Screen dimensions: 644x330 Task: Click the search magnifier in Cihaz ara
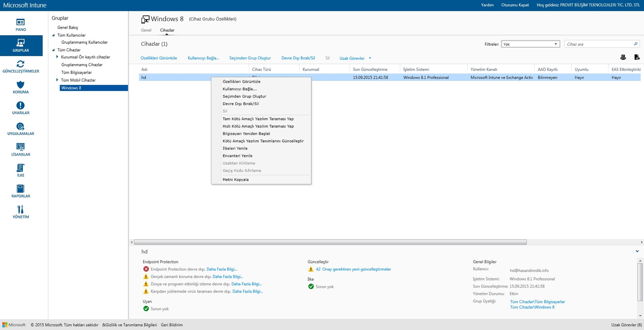click(x=636, y=44)
